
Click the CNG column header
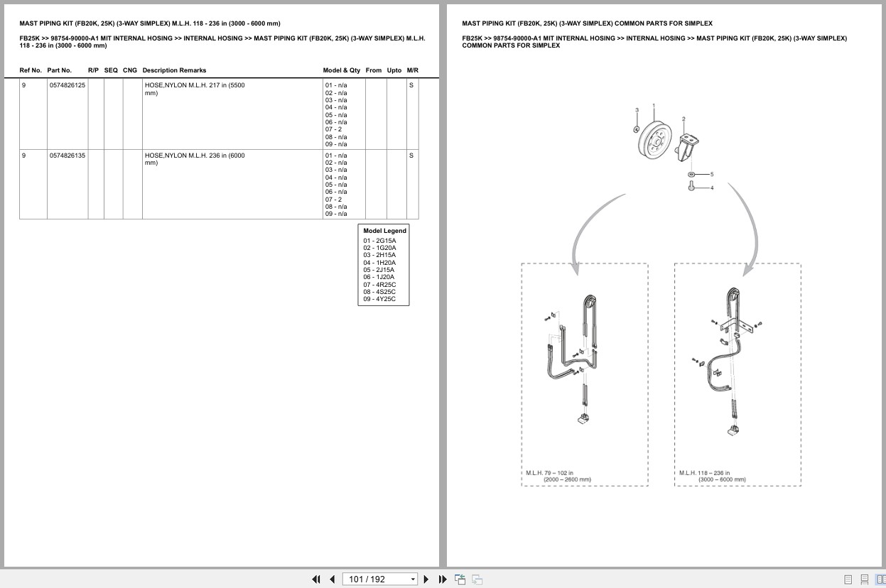130,70
